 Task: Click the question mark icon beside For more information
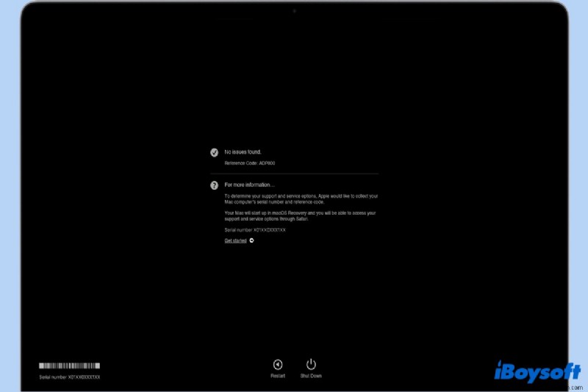214,185
